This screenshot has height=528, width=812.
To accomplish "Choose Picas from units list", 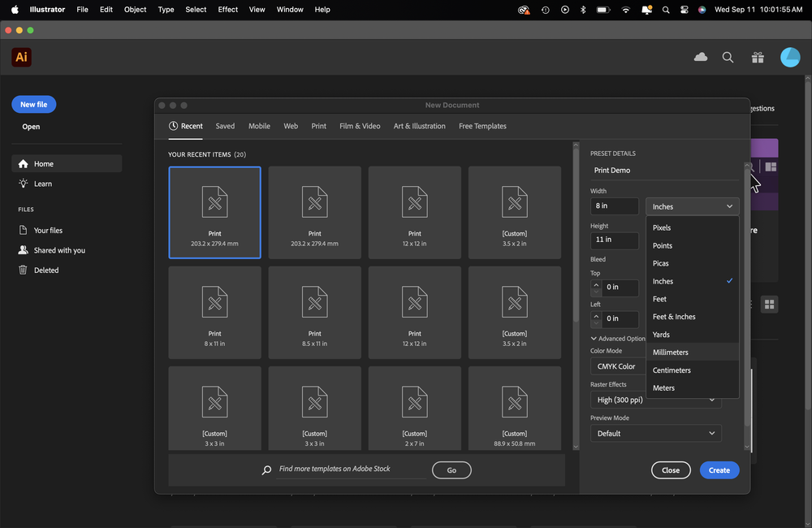I will click(x=693, y=263).
